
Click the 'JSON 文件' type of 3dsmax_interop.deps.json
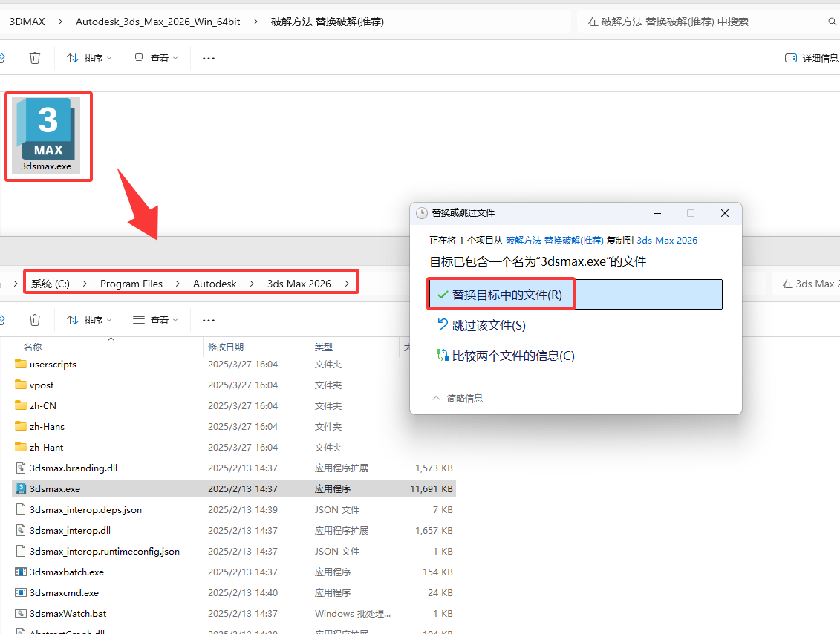pos(337,509)
